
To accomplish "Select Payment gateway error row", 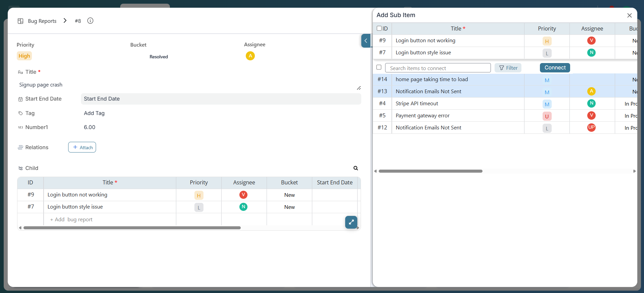I will (x=505, y=116).
